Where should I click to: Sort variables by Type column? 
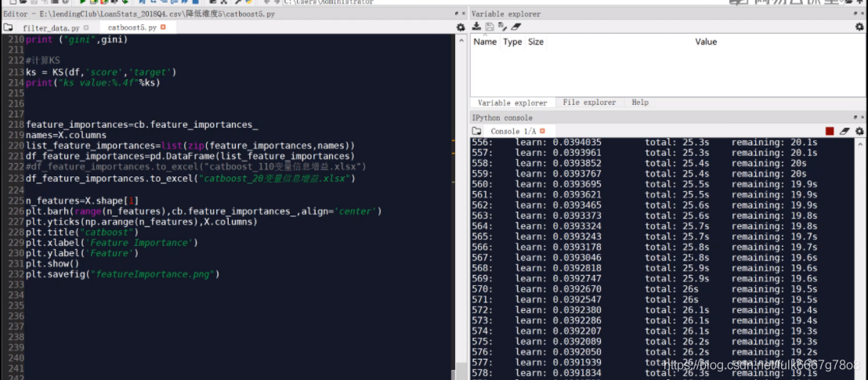tap(512, 42)
